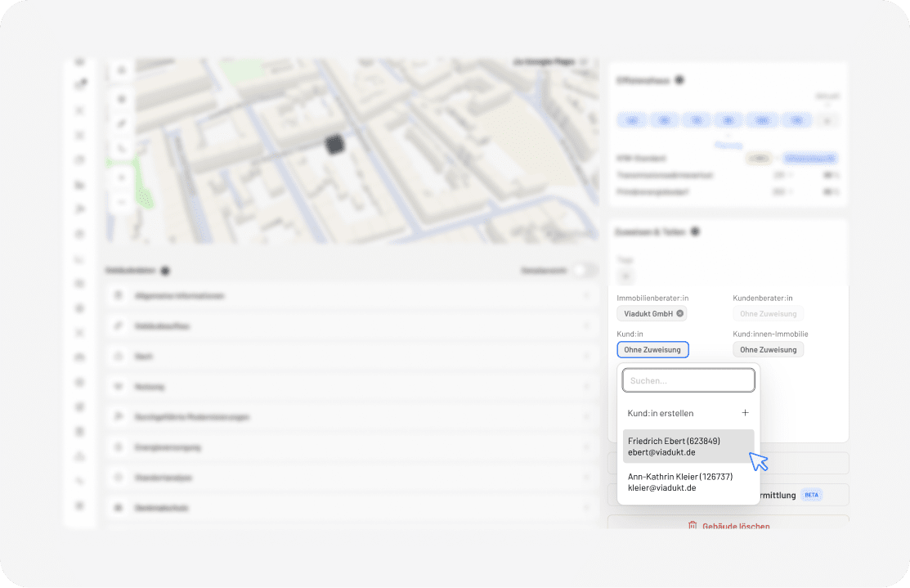This screenshot has height=588, width=910.
Task: Expand the Dach section
Action: [352, 357]
